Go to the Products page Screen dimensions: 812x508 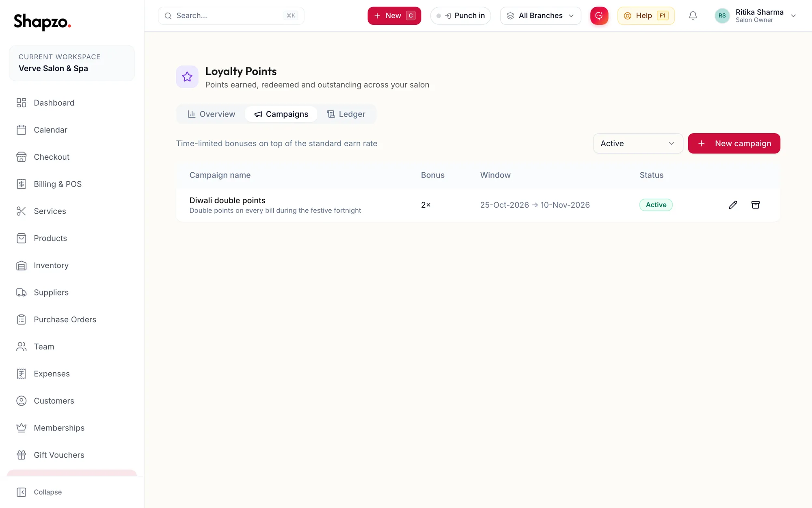72,238
